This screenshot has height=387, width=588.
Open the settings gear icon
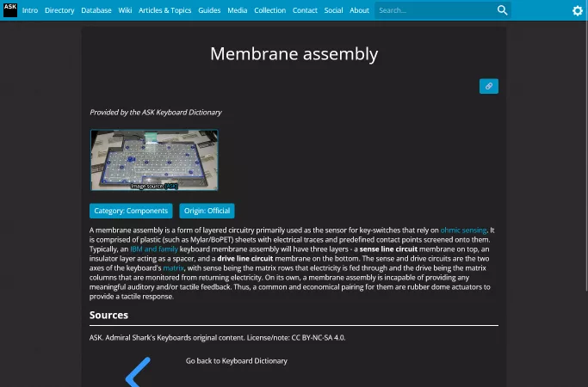[578, 10]
